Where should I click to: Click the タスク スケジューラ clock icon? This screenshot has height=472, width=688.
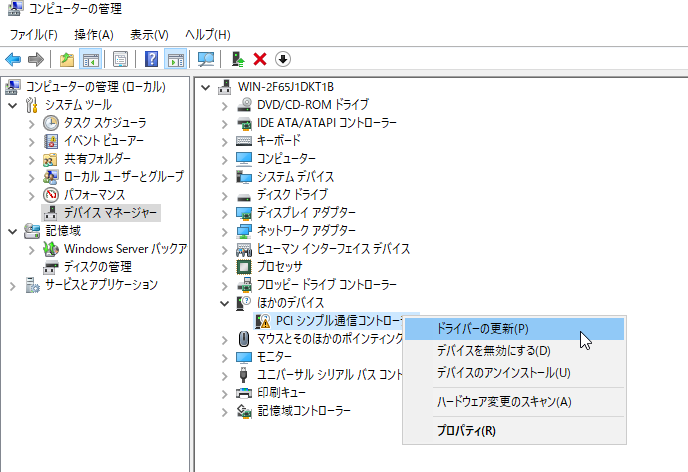tap(51, 123)
